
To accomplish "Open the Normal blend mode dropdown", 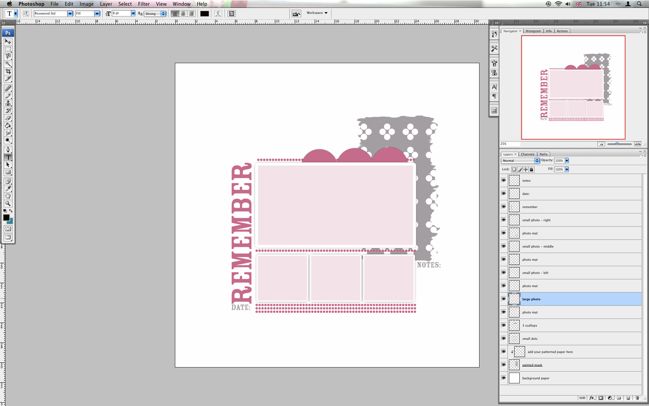I will tap(520, 161).
